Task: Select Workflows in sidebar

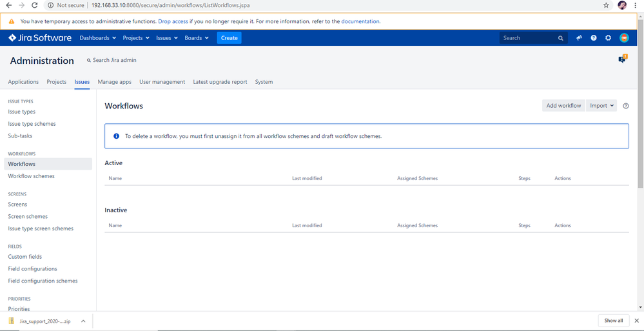Action: pos(48,164)
